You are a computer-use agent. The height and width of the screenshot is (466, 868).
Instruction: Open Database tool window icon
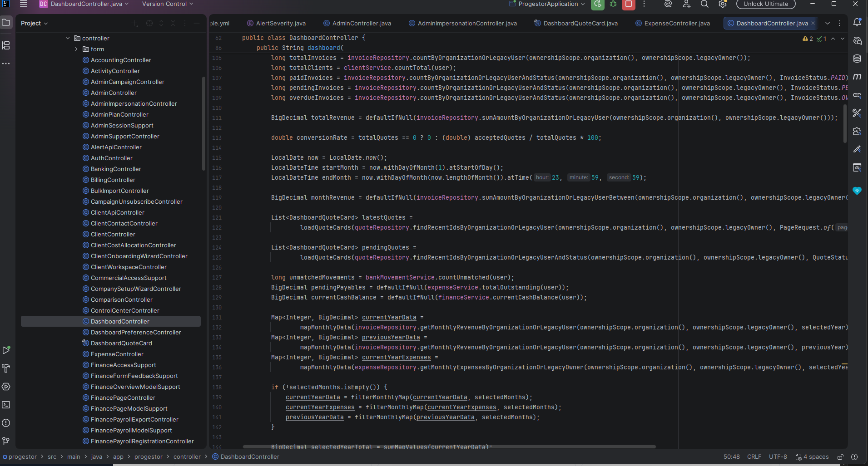pos(857,59)
